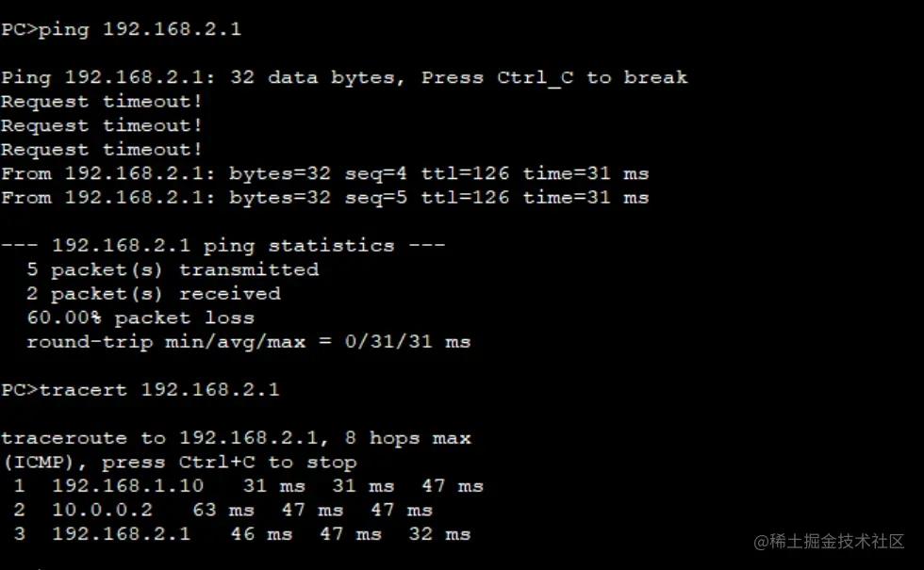This screenshot has height=570, width=924.
Task: Click the 'traceroute to 192.168.2.1, 8 hops max' line
Action: coord(236,438)
